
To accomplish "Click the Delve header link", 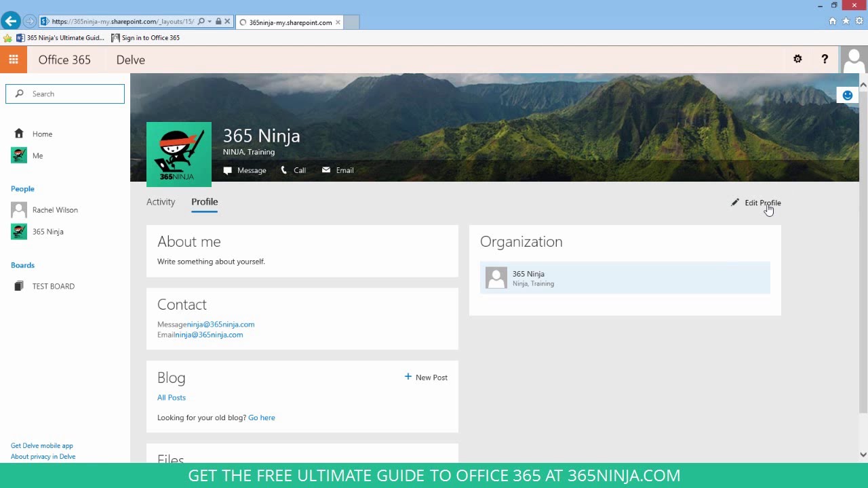I will (130, 60).
